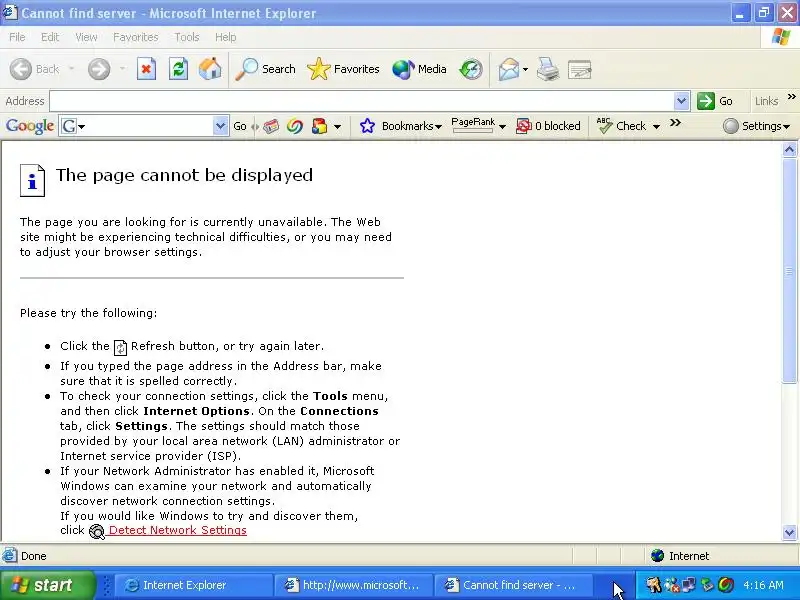Click the ABC spell Check button
The height and width of the screenshot is (600, 800).
621,126
